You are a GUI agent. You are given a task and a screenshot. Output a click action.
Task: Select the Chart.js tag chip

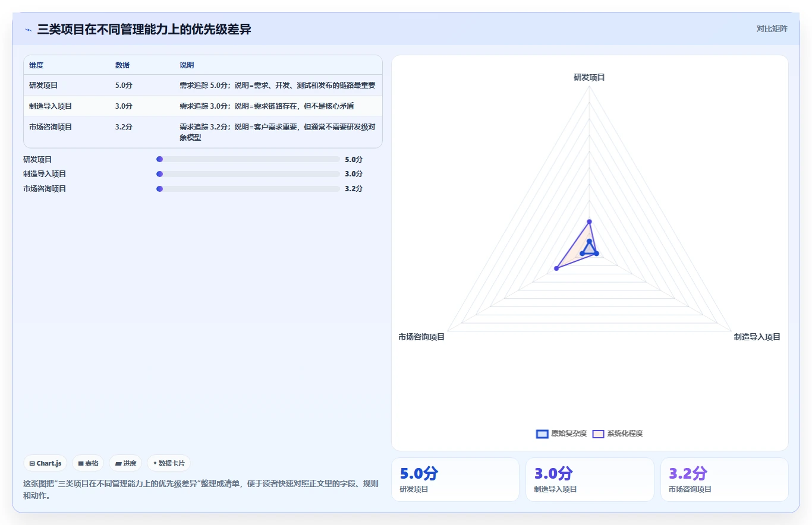(x=45, y=463)
